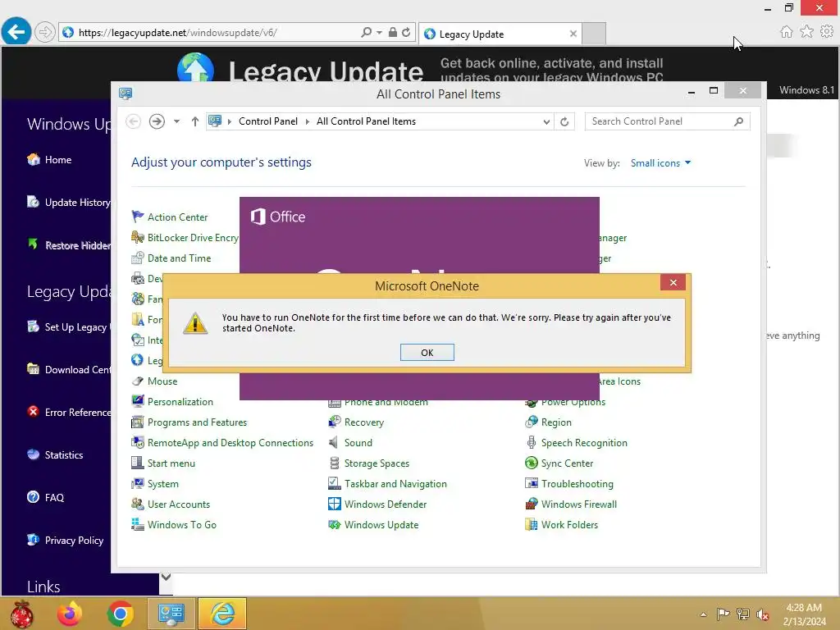
Task: Open the Internet Explorer Home icon
Action: [x=786, y=32]
